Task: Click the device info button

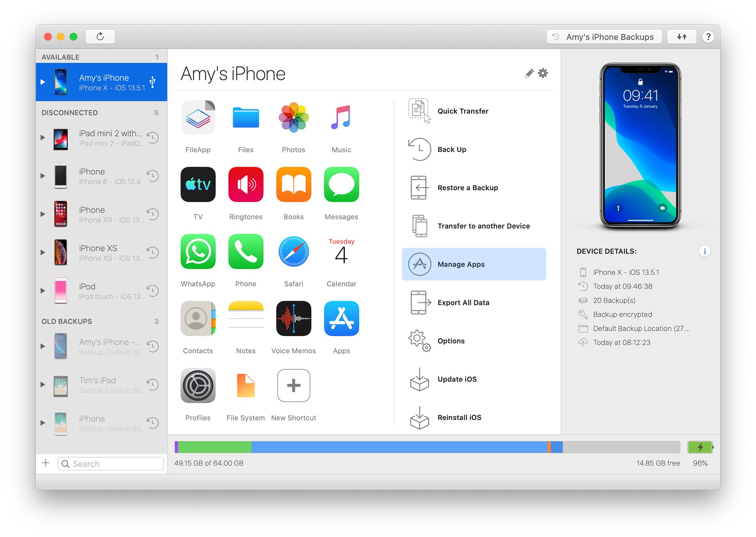Action: pos(705,251)
